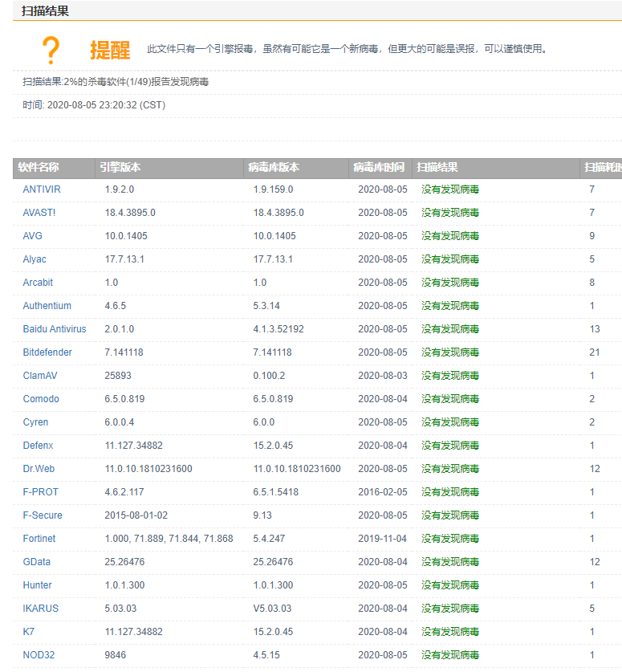Open the ANTIVIR software link
622x672 pixels.
[42, 189]
